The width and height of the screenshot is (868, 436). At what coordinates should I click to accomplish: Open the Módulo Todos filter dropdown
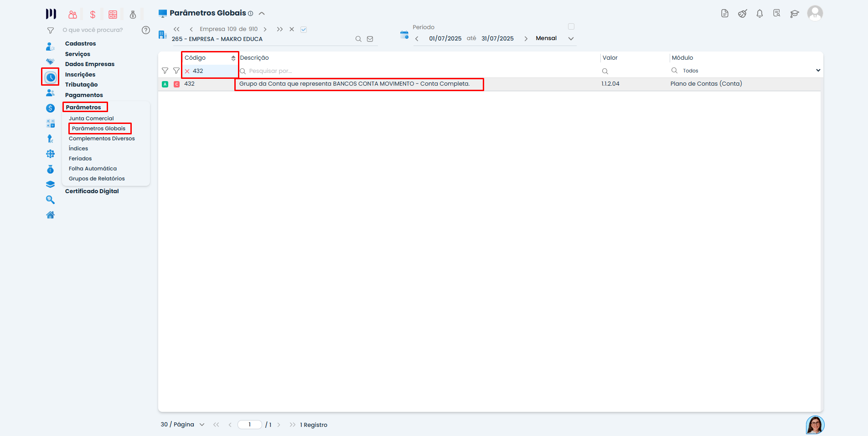pyautogui.click(x=818, y=71)
